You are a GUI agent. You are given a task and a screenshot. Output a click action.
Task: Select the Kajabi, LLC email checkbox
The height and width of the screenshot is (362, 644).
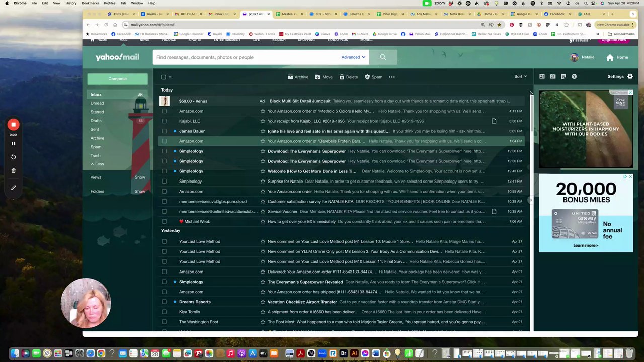pyautogui.click(x=164, y=121)
